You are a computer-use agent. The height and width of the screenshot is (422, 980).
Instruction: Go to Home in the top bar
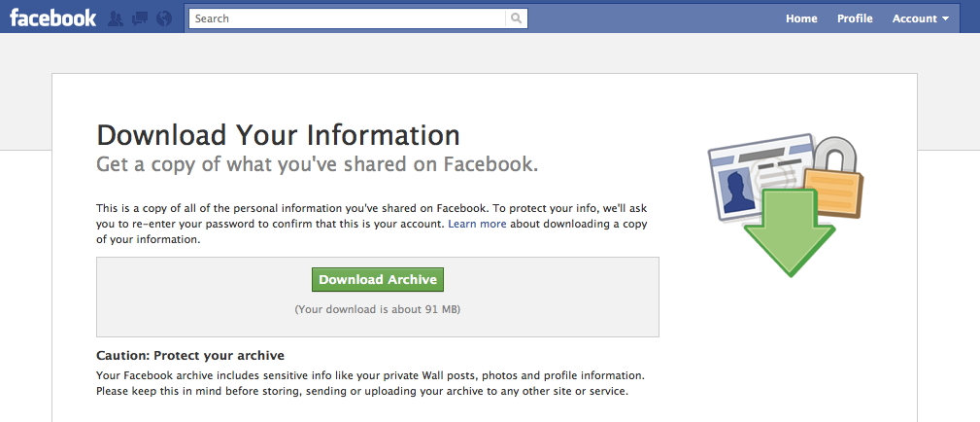[x=801, y=18]
